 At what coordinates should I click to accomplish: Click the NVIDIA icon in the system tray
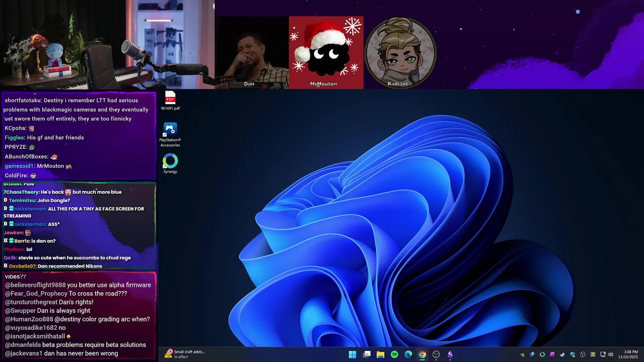[x=522, y=354]
